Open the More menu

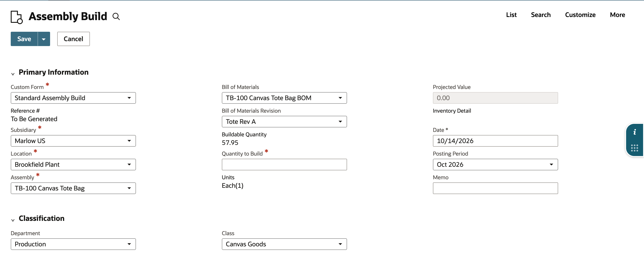[x=617, y=15]
